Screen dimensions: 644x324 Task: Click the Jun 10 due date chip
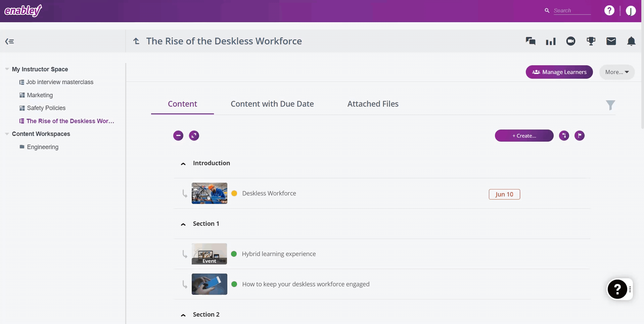coord(504,194)
